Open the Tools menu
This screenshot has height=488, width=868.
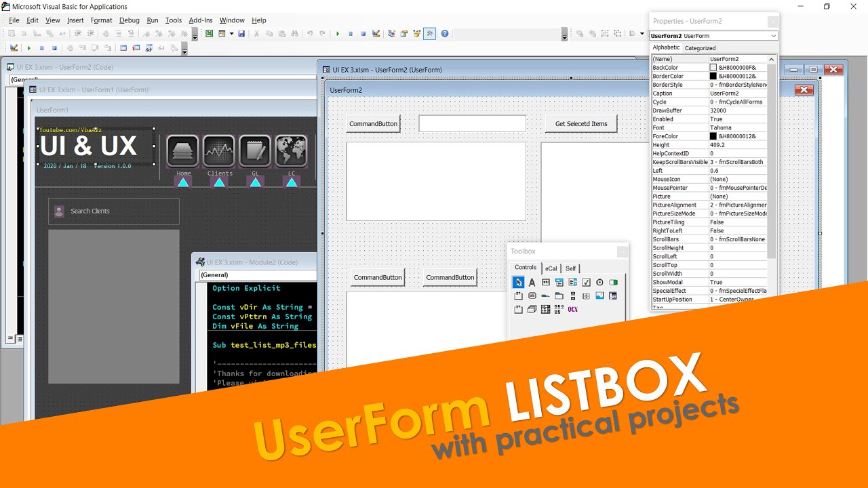tap(174, 20)
